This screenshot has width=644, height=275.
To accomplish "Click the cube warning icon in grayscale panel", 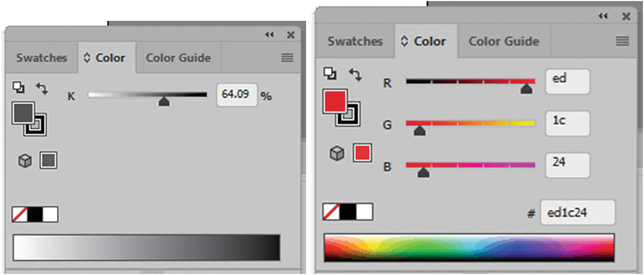I will pos(25,161).
